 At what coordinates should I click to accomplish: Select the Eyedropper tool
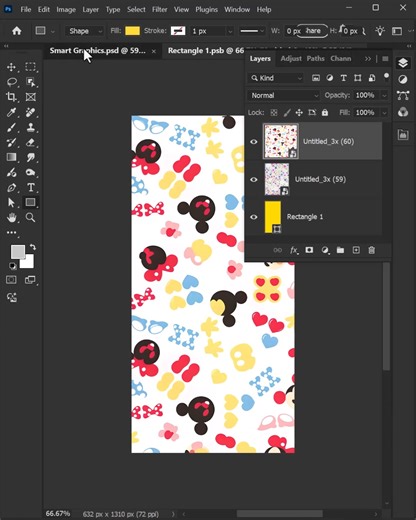pos(11,112)
